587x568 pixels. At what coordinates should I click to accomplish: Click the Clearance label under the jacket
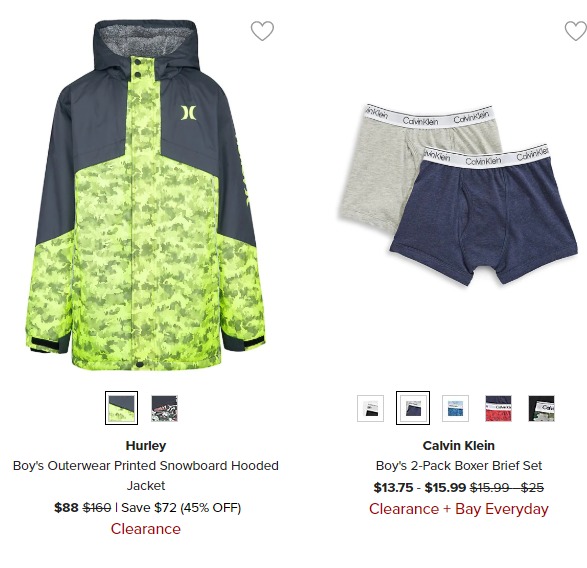146,529
